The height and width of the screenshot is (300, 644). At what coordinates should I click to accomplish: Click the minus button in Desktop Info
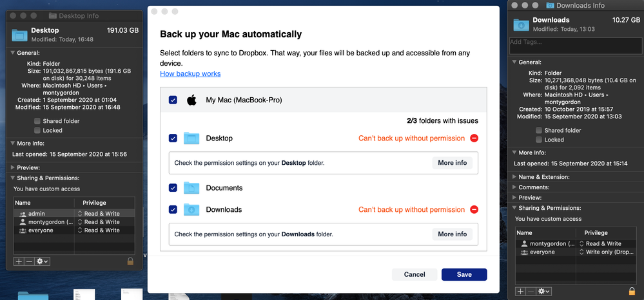[x=28, y=261]
